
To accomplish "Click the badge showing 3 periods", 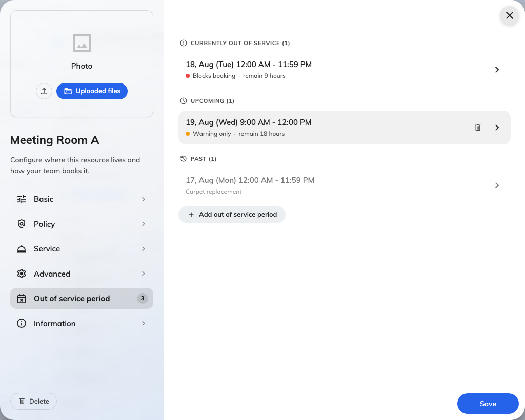I will pos(143,298).
